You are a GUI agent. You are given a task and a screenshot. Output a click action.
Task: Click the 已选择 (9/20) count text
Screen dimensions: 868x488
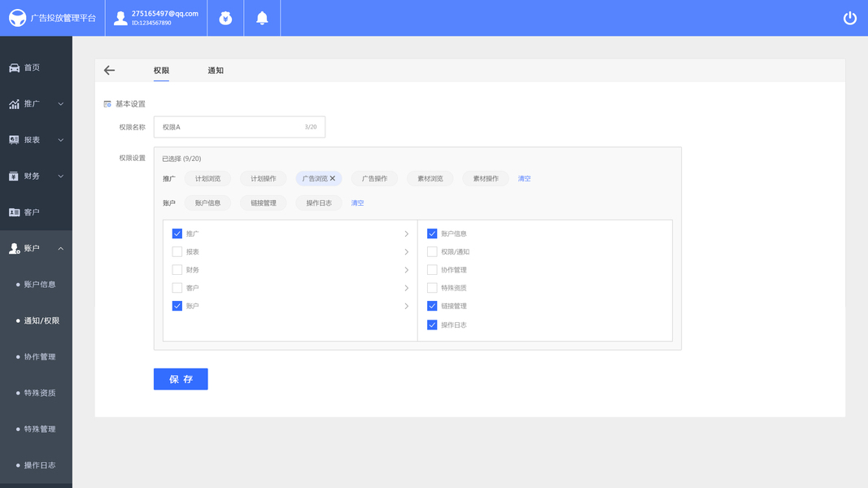coord(181,159)
